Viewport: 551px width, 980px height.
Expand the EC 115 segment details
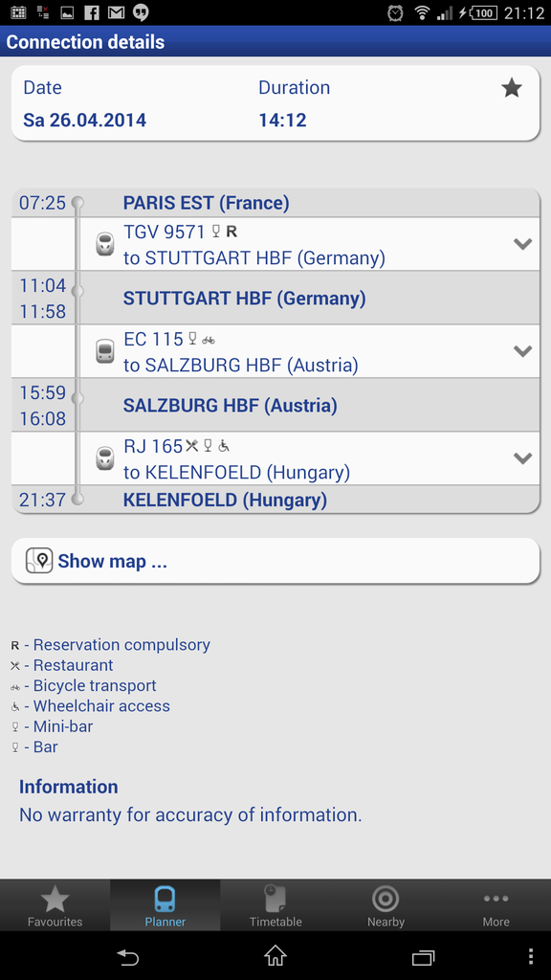[x=523, y=351]
